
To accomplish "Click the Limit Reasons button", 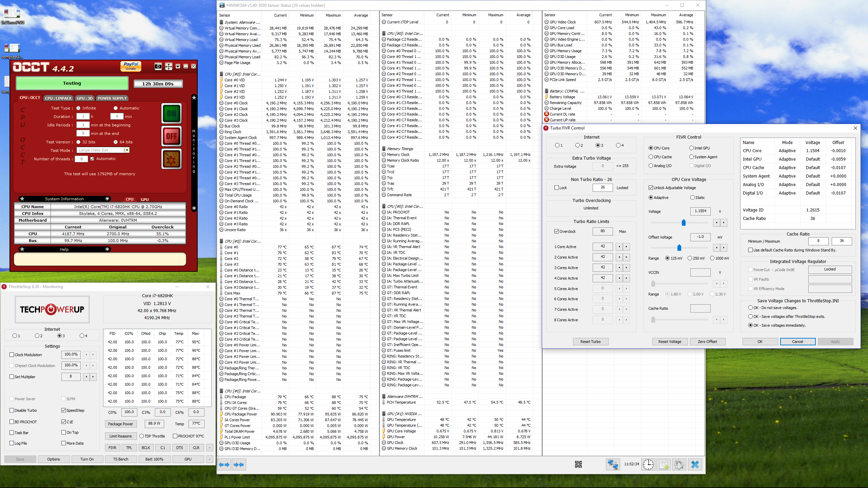I will click(121, 436).
